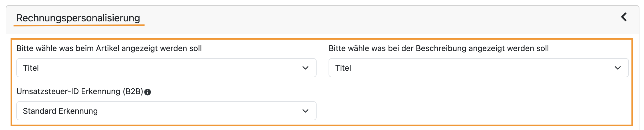Expand the Umsatzsteuer-ID Erkennung dropdown
This screenshot has width=644, height=130.
click(166, 111)
